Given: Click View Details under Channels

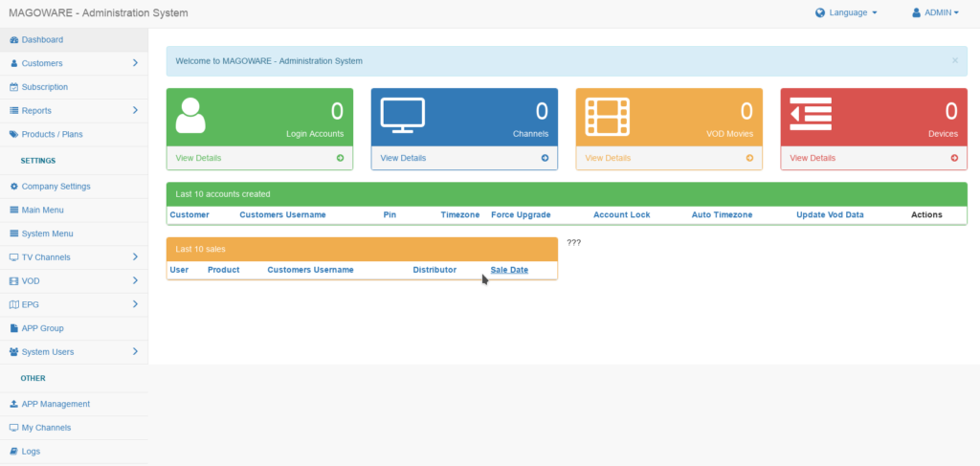Looking at the screenshot, I should 403,158.
